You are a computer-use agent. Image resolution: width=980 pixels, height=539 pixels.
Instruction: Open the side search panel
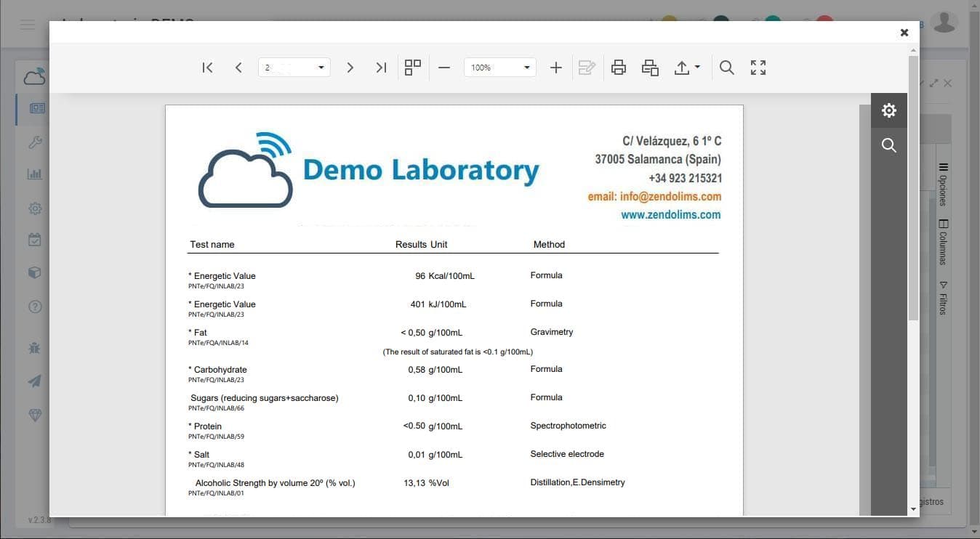(x=889, y=145)
